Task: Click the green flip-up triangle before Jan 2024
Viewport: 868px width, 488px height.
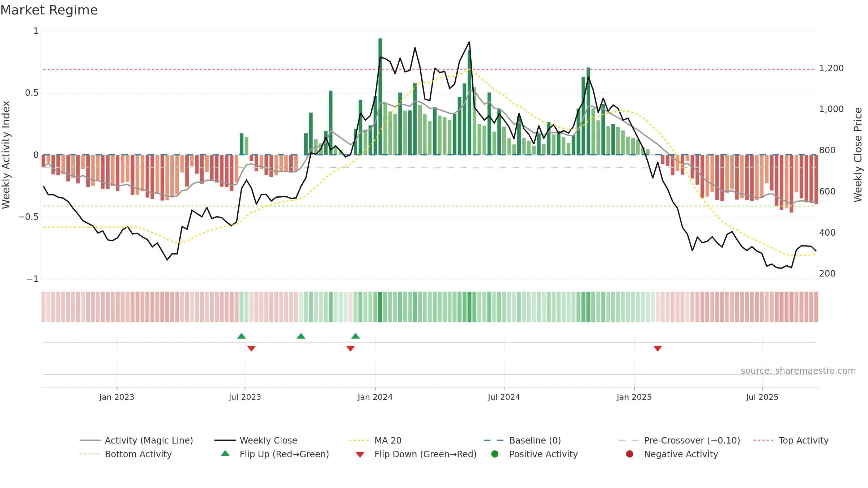Action: pos(356,336)
